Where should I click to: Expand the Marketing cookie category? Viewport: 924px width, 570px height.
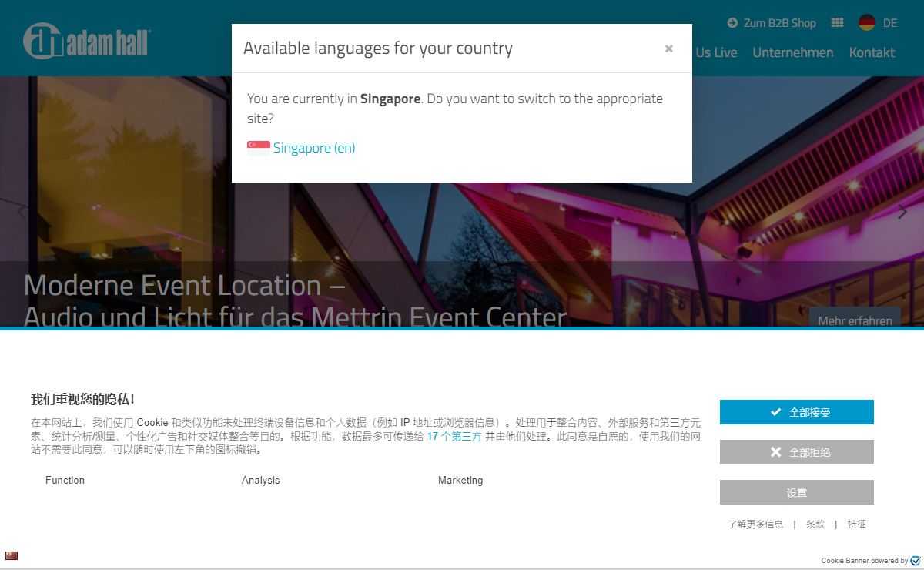pos(460,480)
